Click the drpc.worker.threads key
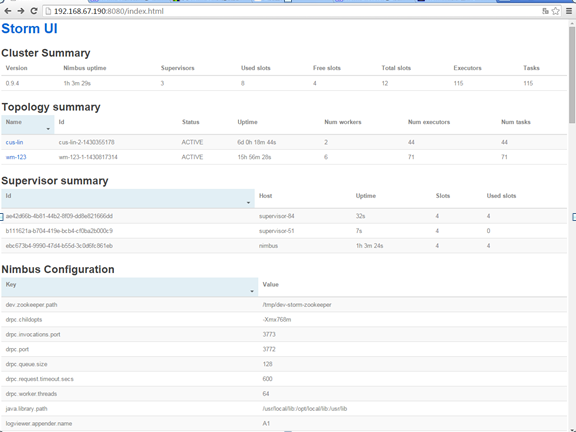The height and width of the screenshot is (432, 576). [x=31, y=394]
